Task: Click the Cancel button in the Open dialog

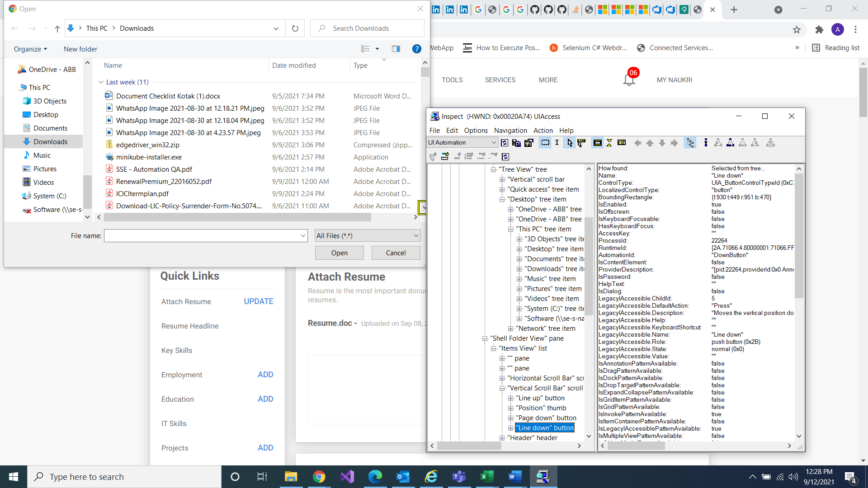Action: pos(396,253)
